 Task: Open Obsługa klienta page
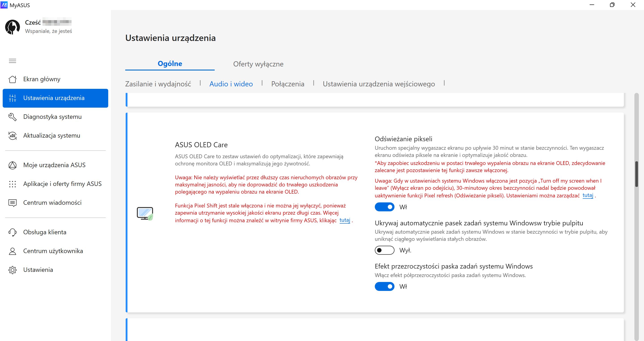[x=55, y=232]
